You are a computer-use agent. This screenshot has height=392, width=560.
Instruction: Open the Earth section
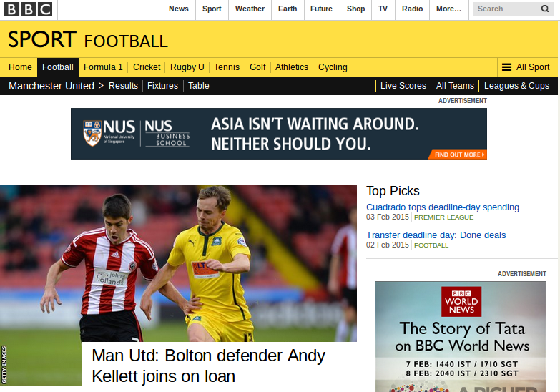click(x=288, y=9)
